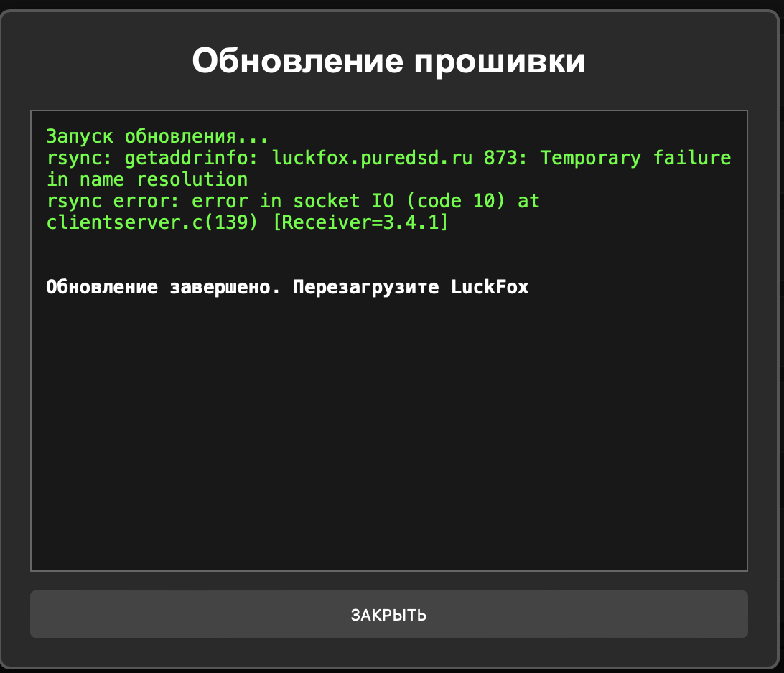Image resolution: width=784 pixels, height=673 pixels.
Task: Click the ЗАКРЫТЬ button
Action: click(388, 615)
